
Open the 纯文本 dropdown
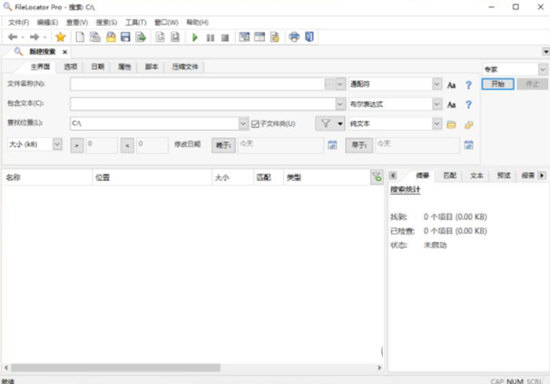pyautogui.click(x=437, y=123)
